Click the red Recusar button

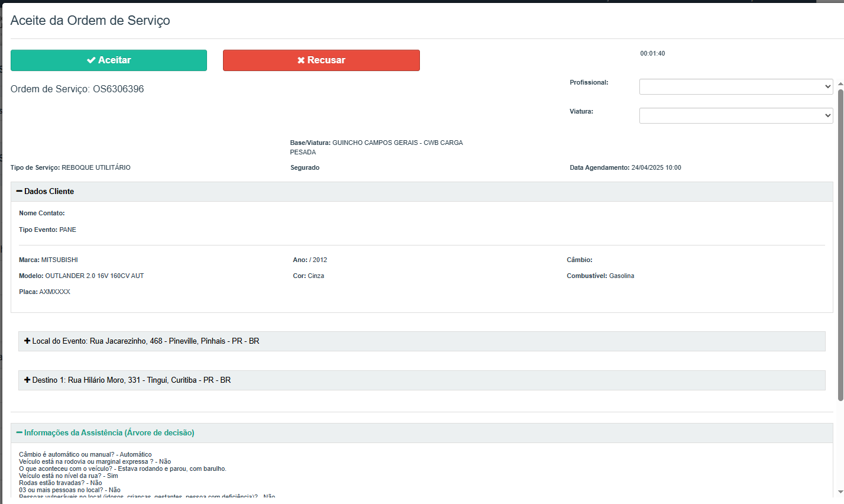tap(321, 60)
